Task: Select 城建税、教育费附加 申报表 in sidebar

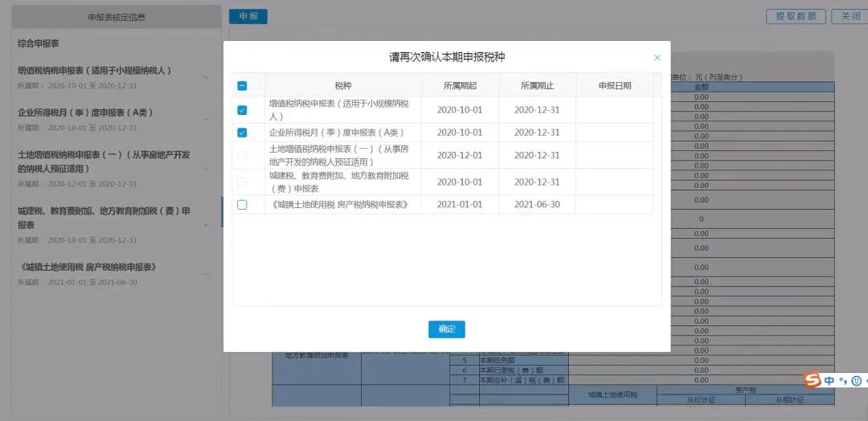Action: [x=104, y=218]
